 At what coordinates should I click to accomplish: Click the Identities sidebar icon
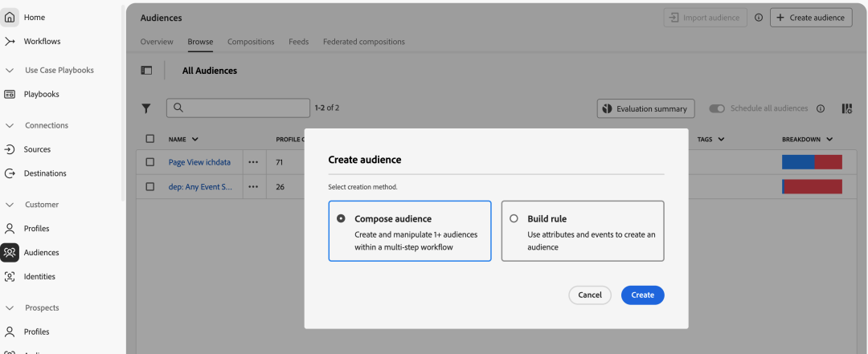click(x=10, y=276)
